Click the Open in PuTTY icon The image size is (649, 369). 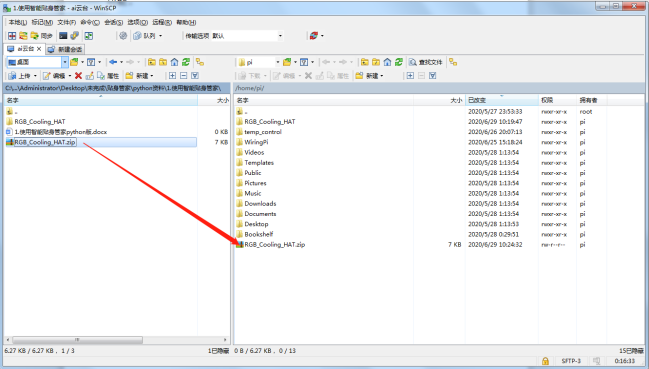[75, 36]
